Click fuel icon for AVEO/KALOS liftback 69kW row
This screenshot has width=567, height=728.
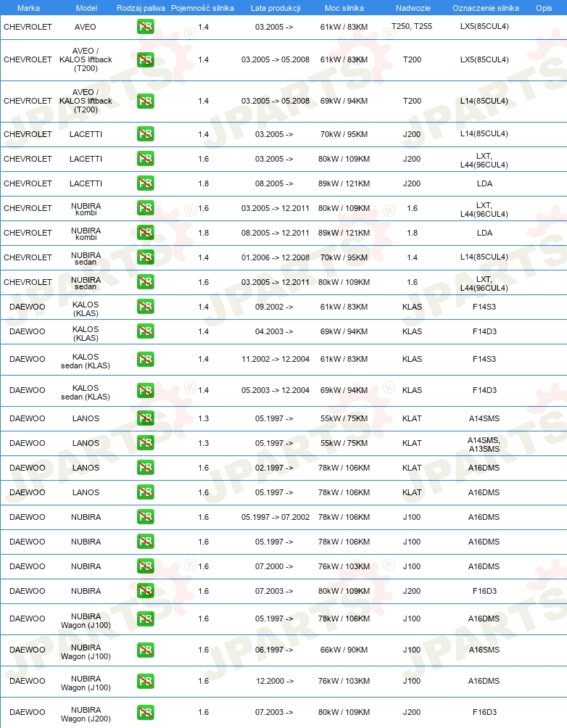[x=145, y=101]
